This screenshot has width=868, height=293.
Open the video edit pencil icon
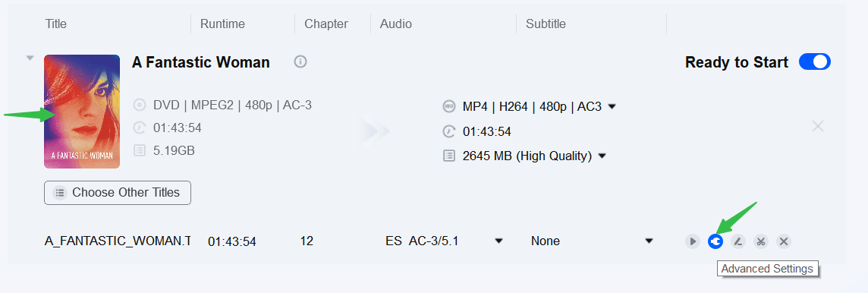click(738, 241)
